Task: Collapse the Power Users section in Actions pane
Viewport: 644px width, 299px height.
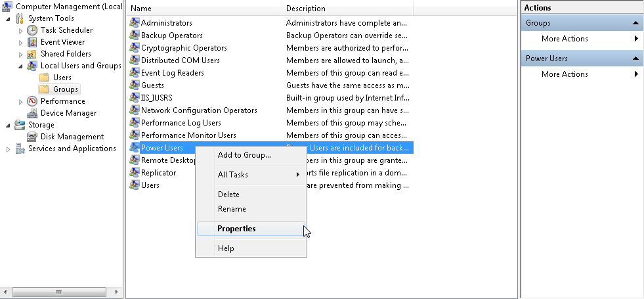Action: click(635, 58)
